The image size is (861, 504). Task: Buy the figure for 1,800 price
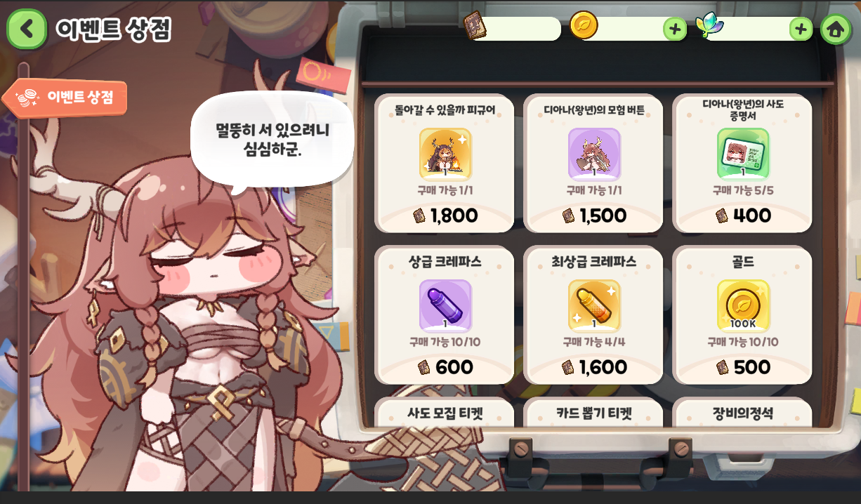445,215
